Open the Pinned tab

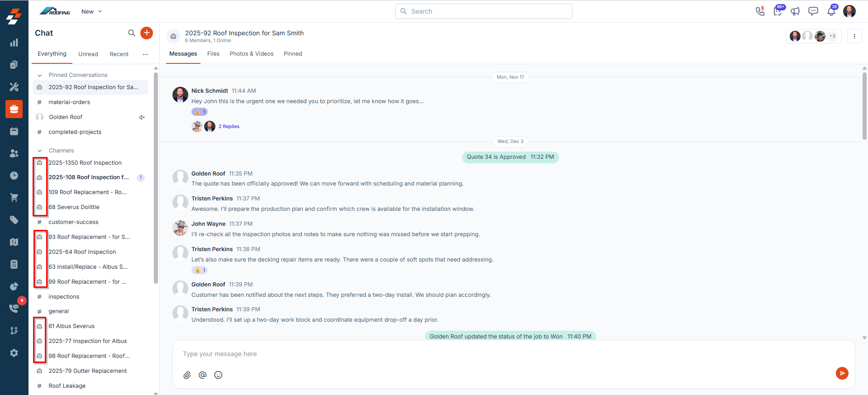pyautogui.click(x=293, y=54)
